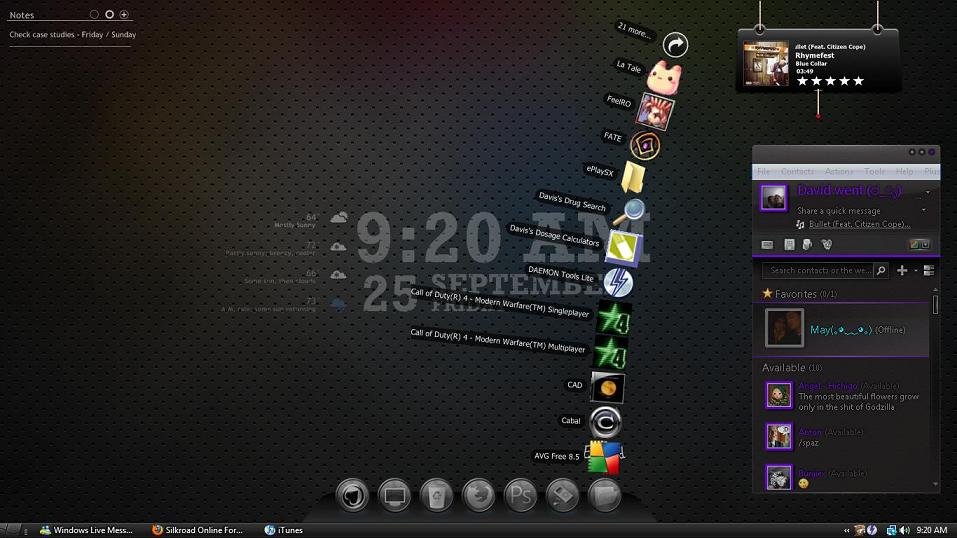Start Call of Duty 4 Singleplayer icon

[x=612, y=319]
